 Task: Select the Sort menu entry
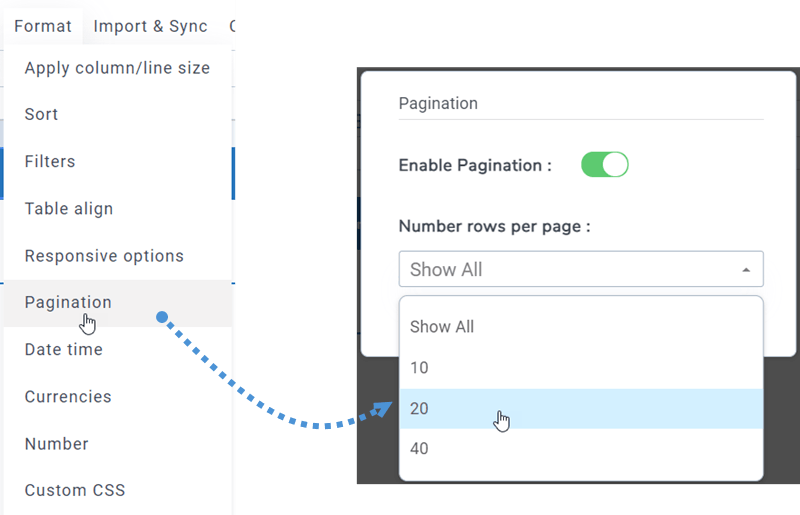click(x=42, y=114)
